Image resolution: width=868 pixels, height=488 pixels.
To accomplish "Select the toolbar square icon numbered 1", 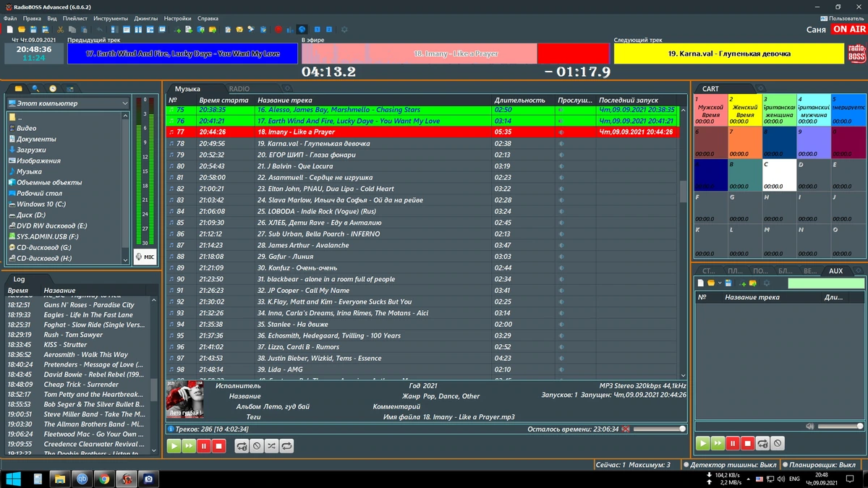I will click(x=317, y=30).
